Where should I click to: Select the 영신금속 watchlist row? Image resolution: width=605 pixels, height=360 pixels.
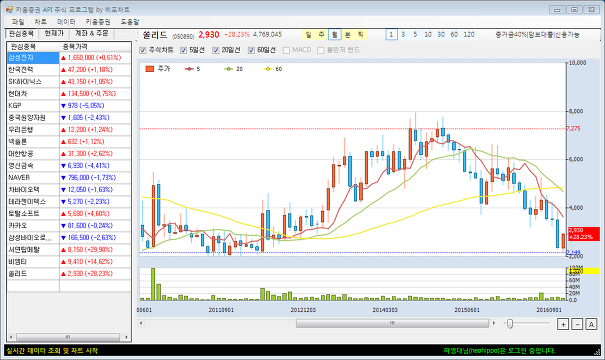point(69,166)
